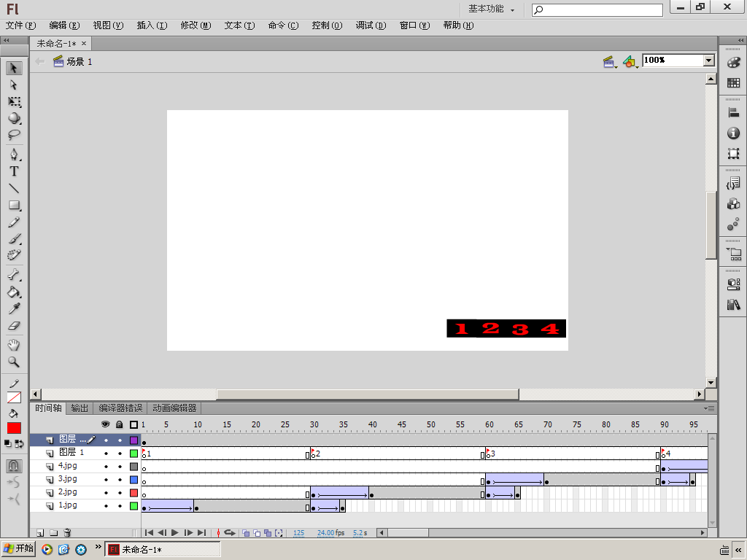This screenshot has height=560, width=747.
Task: Click Go to first frame button
Action: pos(149,533)
